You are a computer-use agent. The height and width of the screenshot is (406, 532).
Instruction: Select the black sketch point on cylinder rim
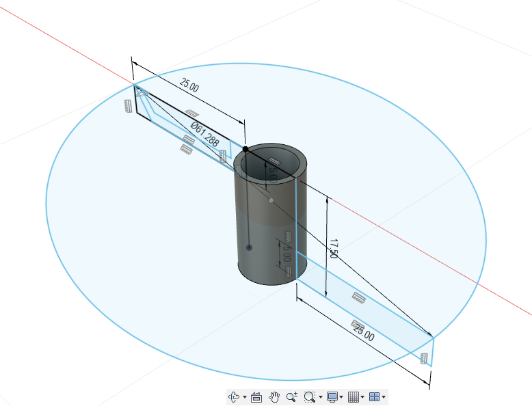[x=245, y=149]
